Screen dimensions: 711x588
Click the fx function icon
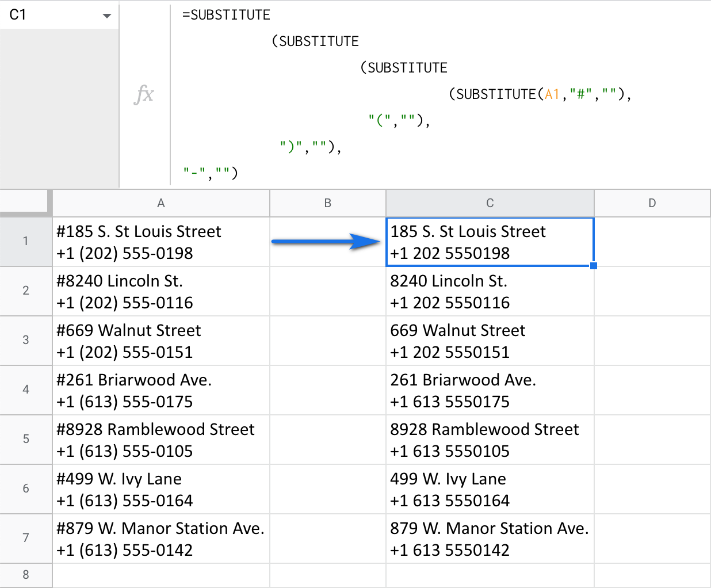click(x=144, y=94)
